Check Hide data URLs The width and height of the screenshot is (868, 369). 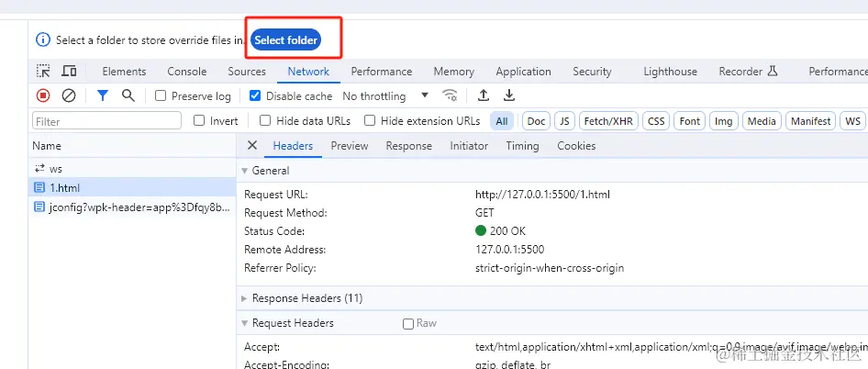pos(265,121)
